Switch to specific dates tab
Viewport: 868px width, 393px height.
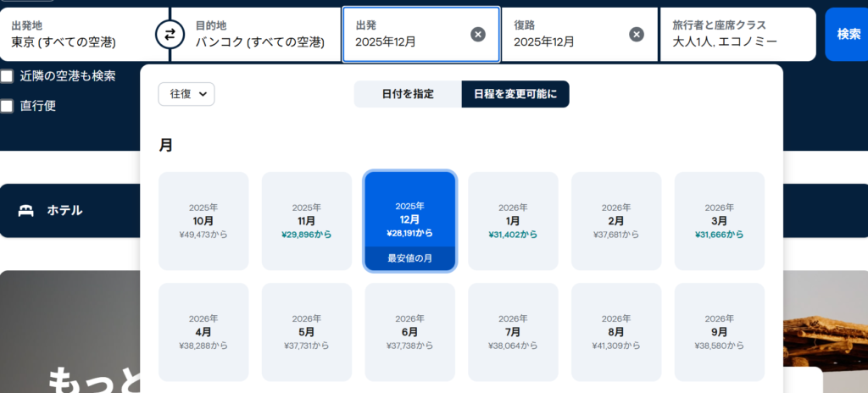(x=408, y=94)
